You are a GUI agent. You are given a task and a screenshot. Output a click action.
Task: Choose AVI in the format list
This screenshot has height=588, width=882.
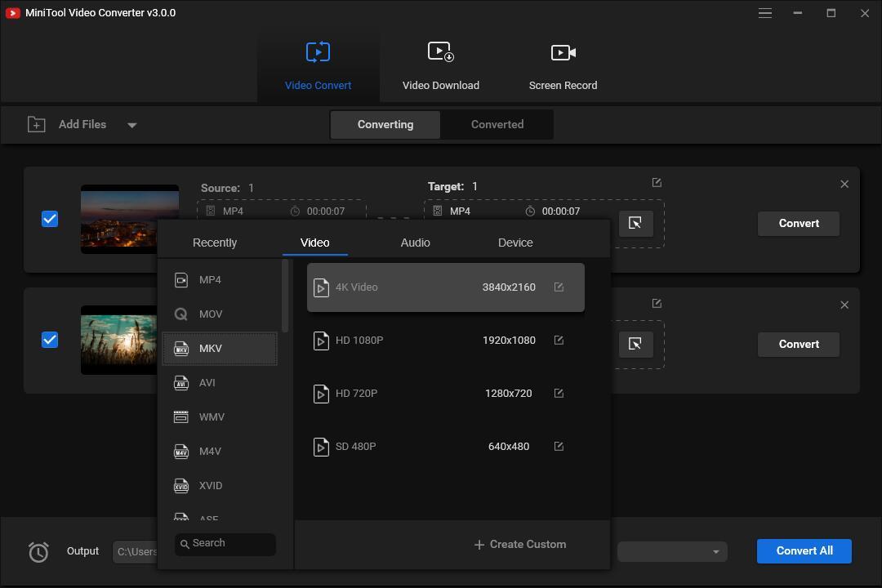pyautogui.click(x=220, y=383)
